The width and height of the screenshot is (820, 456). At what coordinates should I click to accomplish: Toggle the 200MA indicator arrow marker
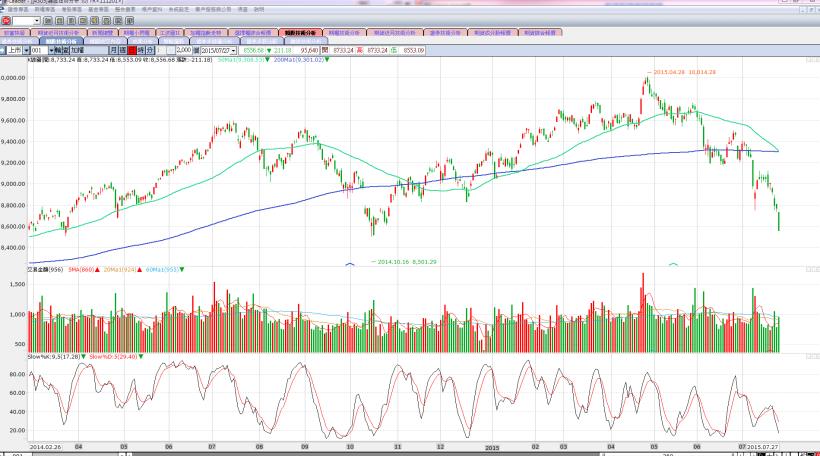click(327, 60)
